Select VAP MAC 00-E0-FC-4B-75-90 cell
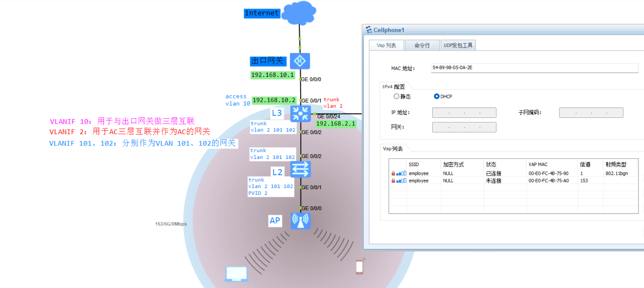644x288 pixels. [x=549, y=174]
